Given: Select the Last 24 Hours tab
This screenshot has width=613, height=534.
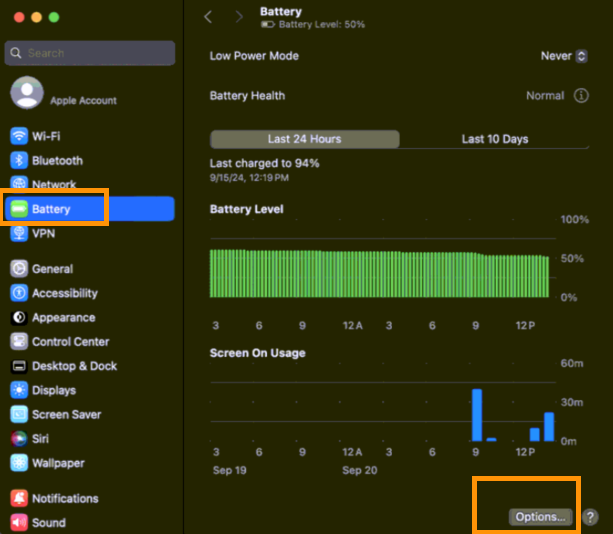Looking at the screenshot, I should [304, 139].
